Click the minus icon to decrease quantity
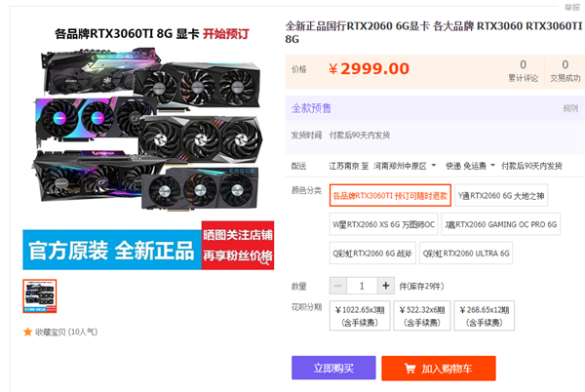The width and height of the screenshot is (585, 392). (338, 286)
